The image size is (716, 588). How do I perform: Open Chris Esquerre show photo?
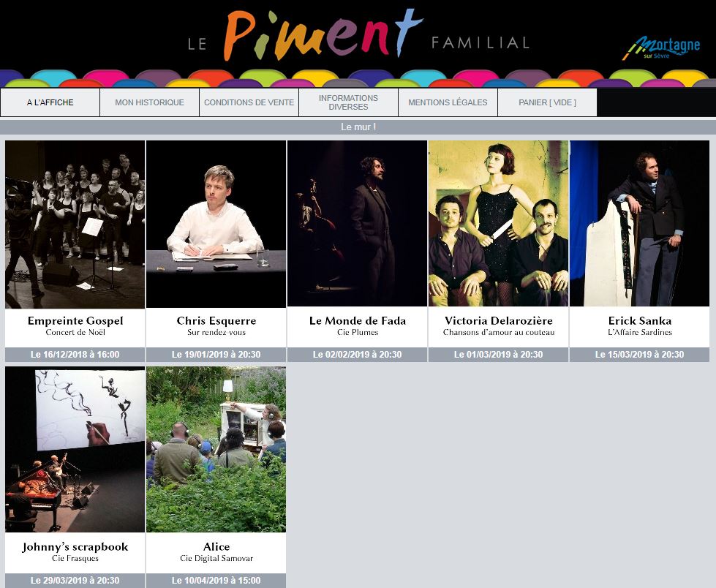click(x=216, y=224)
